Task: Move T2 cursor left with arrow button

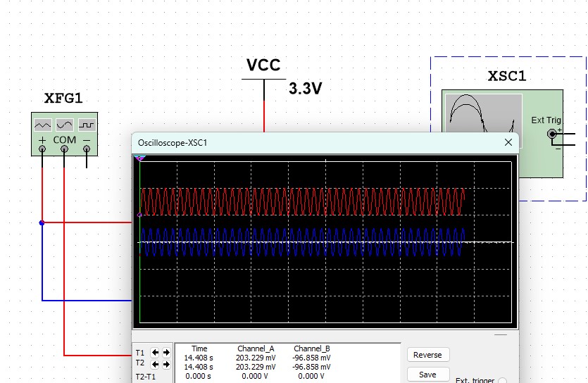Action: (155, 364)
